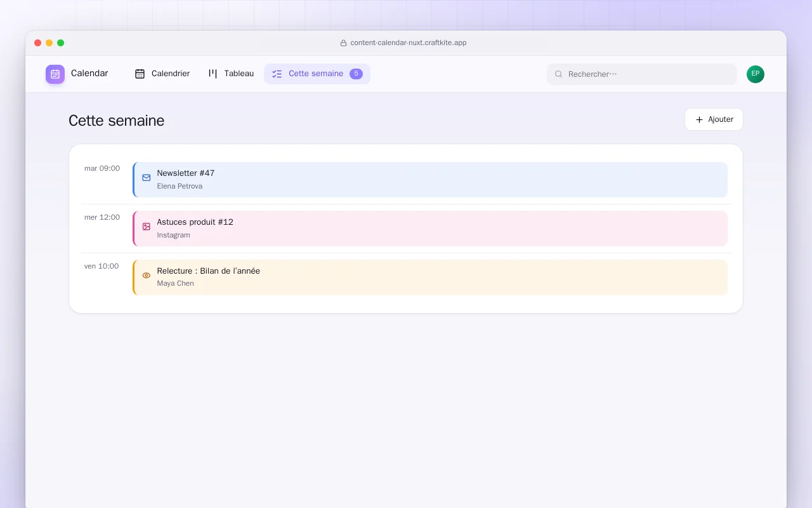Click the magnifier icon in search
The height and width of the screenshot is (508, 812).
tap(559, 74)
